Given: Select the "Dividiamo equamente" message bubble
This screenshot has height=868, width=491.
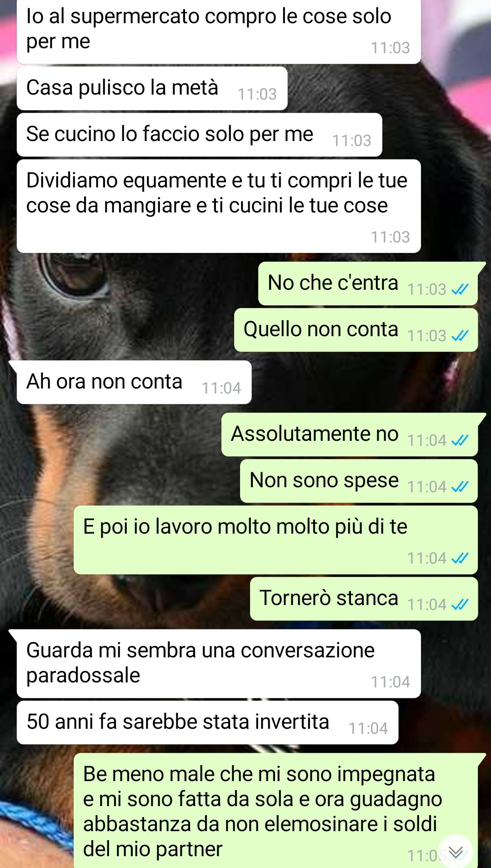Looking at the screenshot, I should click(x=219, y=206).
